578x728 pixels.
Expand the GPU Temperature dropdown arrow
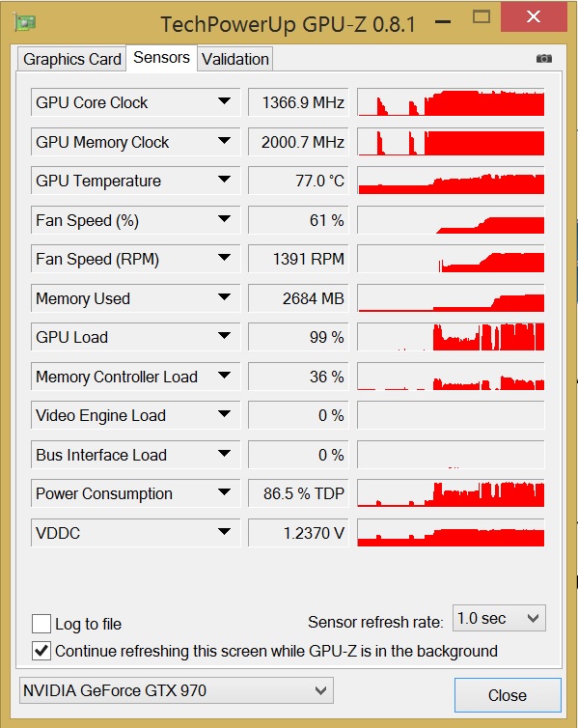coord(224,180)
